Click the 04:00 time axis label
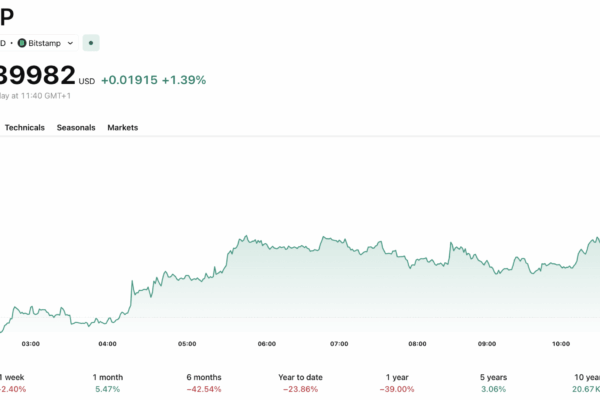 (107, 344)
